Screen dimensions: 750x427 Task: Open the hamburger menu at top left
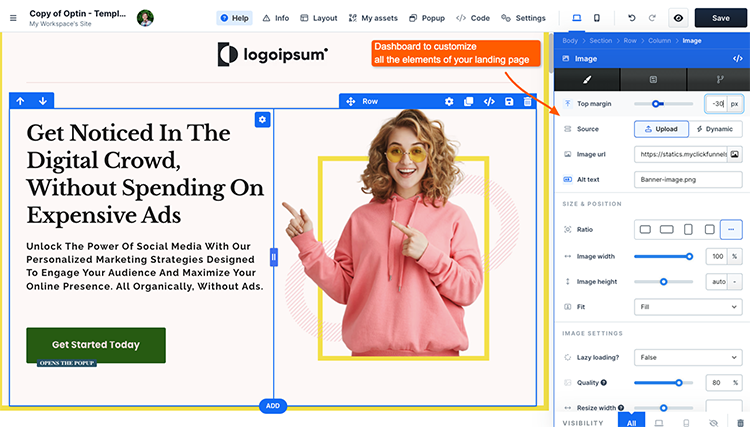click(13, 18)
